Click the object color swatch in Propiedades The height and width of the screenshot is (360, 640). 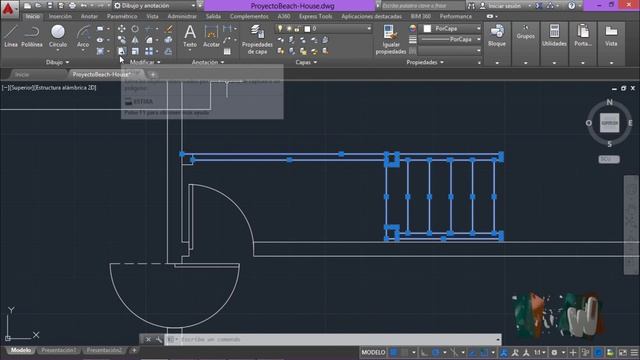click(x=413, y=29)
